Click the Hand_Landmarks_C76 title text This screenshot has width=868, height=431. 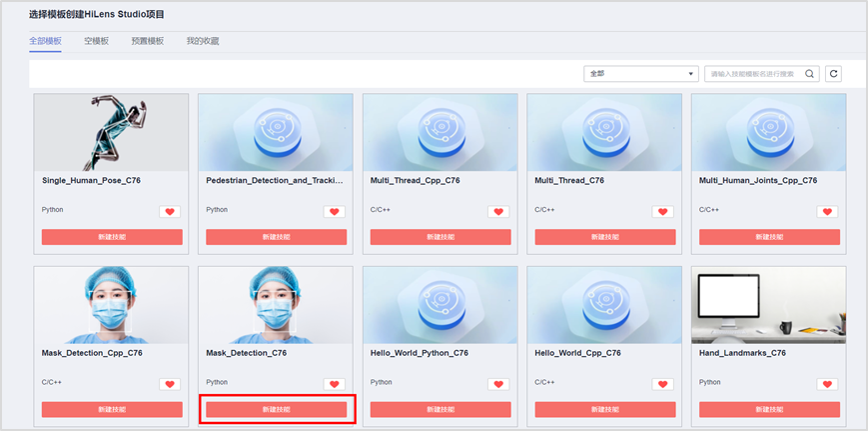(742, 353)
